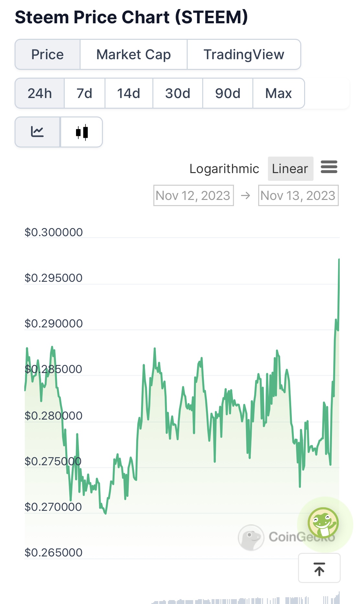Select the Max time range
Image resolution: width=364 pixels, height=604 pixels.
coord(279,93)
